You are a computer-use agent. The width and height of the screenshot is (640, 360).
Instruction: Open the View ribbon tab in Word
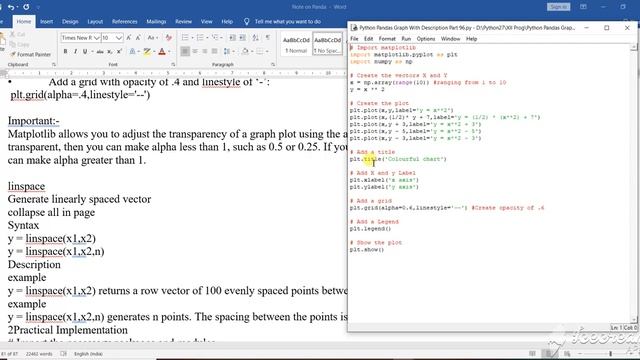coord(207,22)
